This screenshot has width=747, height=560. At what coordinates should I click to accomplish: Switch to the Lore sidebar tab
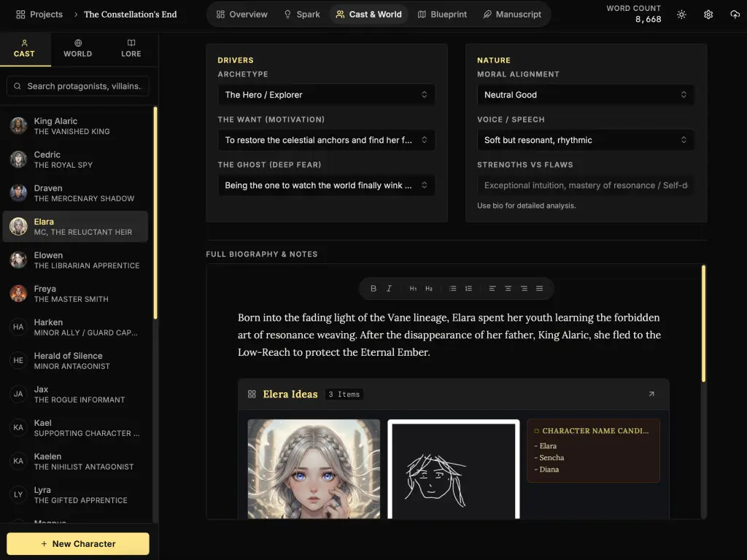point(131,48)
